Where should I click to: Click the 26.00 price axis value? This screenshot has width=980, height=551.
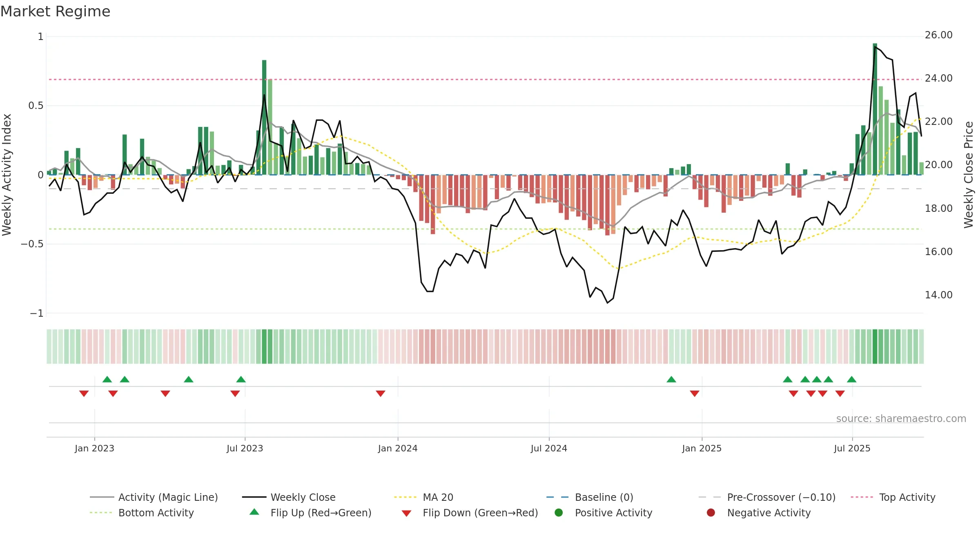pyautogui.click(x=939, y=35)
